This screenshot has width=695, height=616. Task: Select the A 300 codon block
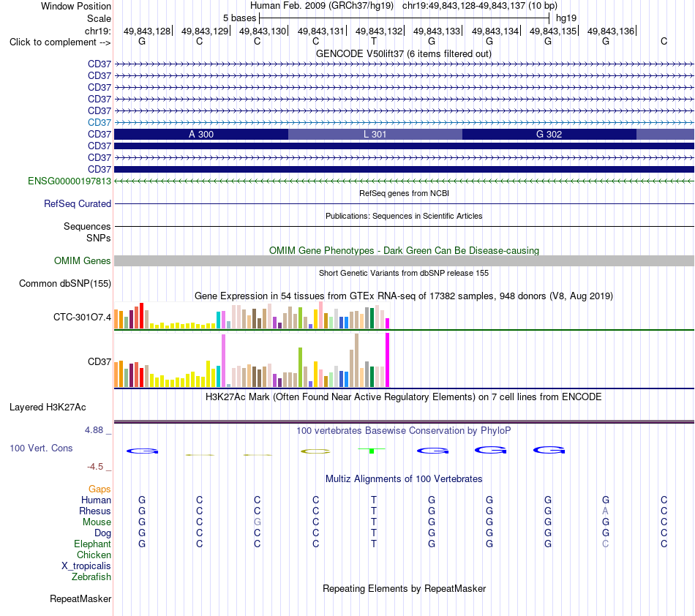coord(201,135)
